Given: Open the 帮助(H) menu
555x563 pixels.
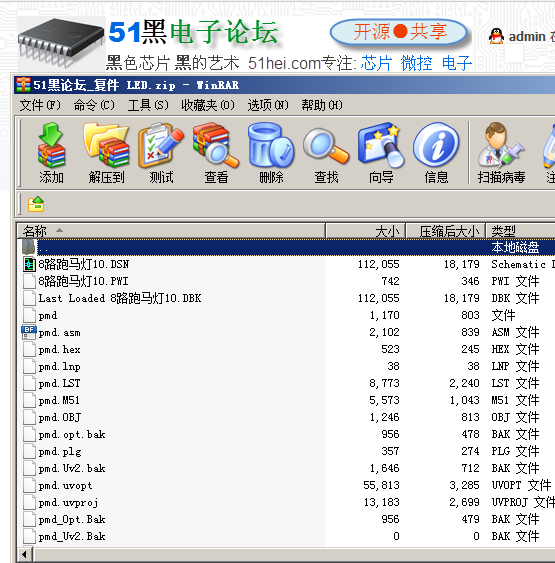Looking at the screenshot, I should pyautogui.click(x=322, y=105).
